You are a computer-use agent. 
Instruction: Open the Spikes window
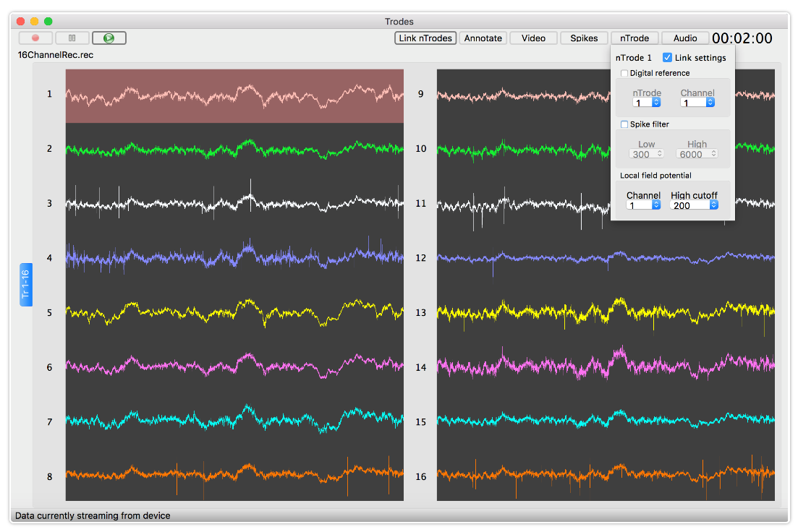[x=584, y=38]
